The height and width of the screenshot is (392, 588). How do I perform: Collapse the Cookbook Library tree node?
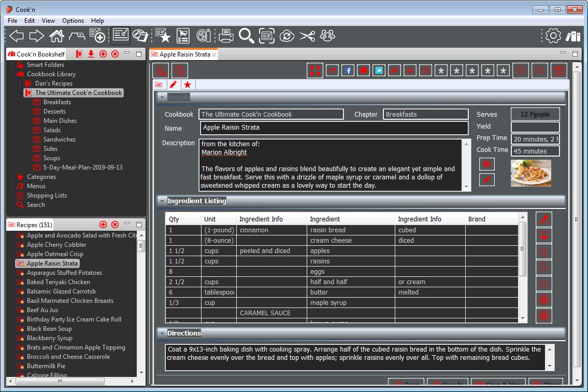coord(13,74)
